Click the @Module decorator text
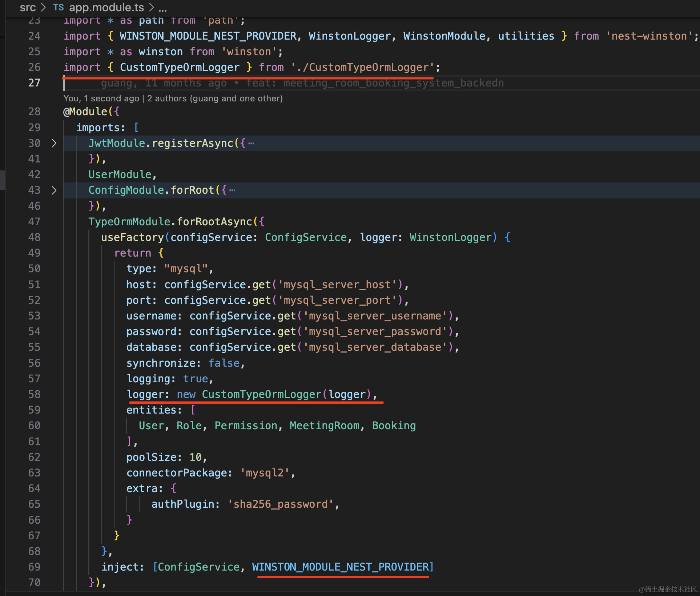 coord(86,112)
